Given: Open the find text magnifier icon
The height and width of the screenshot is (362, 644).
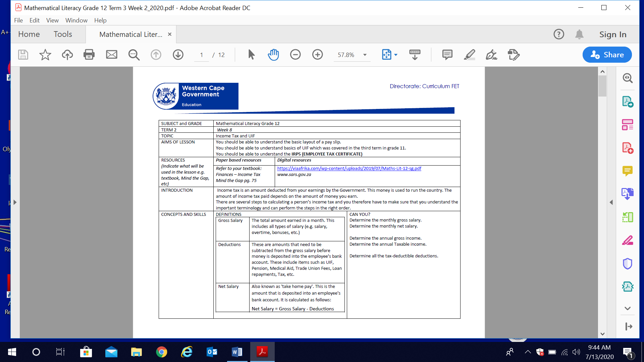Looking at the screenshot, I should (x=134, y=55).
